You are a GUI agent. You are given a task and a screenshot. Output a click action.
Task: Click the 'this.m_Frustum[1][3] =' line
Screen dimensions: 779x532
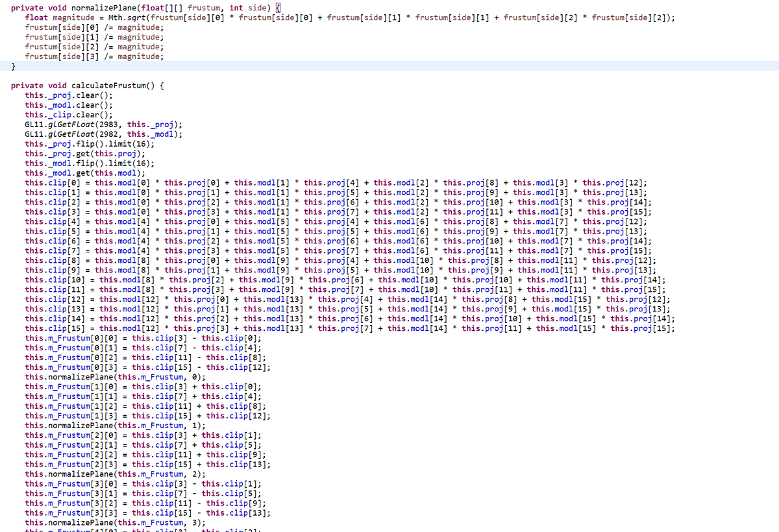148,416
